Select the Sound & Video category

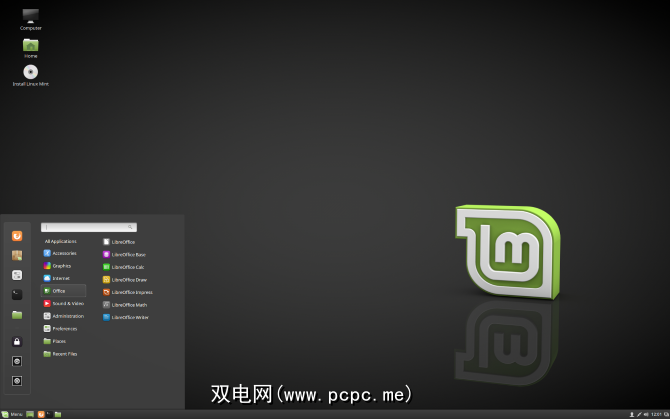[x=64, y=303]
